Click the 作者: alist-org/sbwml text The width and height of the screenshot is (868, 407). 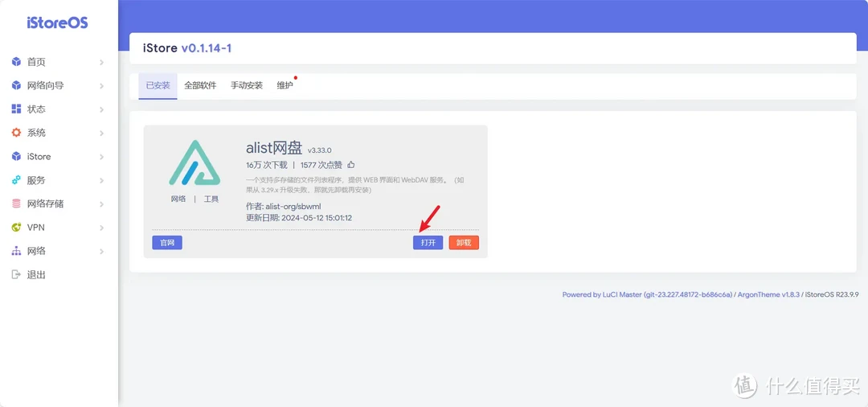[x=284, y=207]
